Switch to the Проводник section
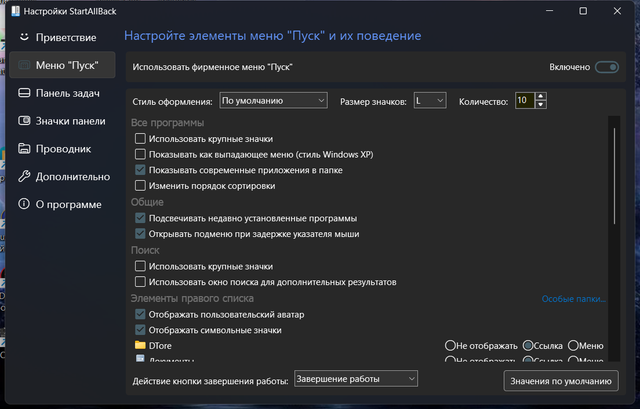The height and width of the screenshot is (409, 640). [62, 149]
